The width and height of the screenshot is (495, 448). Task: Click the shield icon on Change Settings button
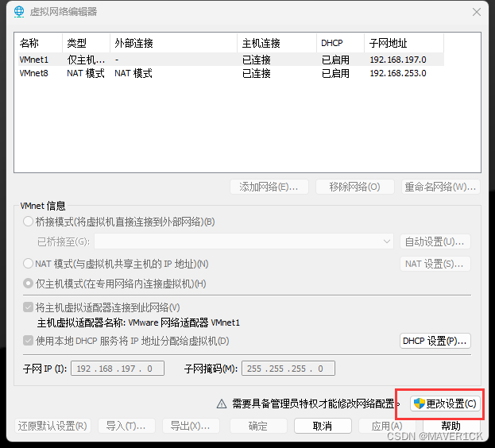(420, 404)
